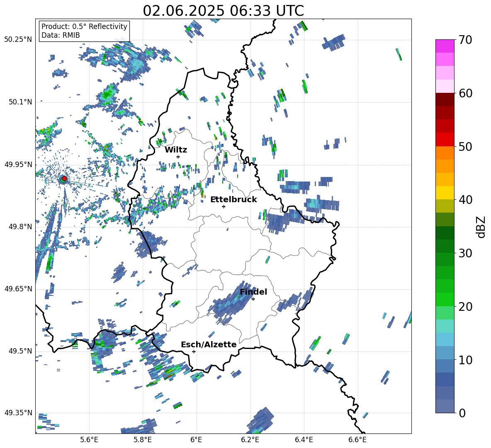Click the Findel station label
Image resolution: width=491 pixels, height=448 pixels.
click(253, 292)
